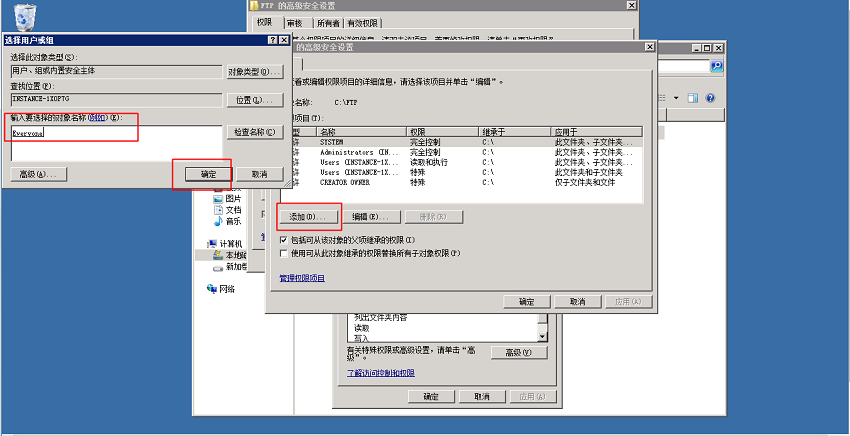The image size is (850, 436).
Task: Select the local disk entry under 计算机
Action: coord(230,255)
